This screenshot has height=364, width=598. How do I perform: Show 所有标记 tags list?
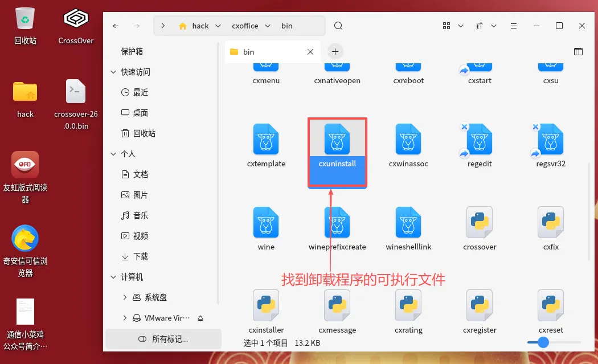(163, 339)
